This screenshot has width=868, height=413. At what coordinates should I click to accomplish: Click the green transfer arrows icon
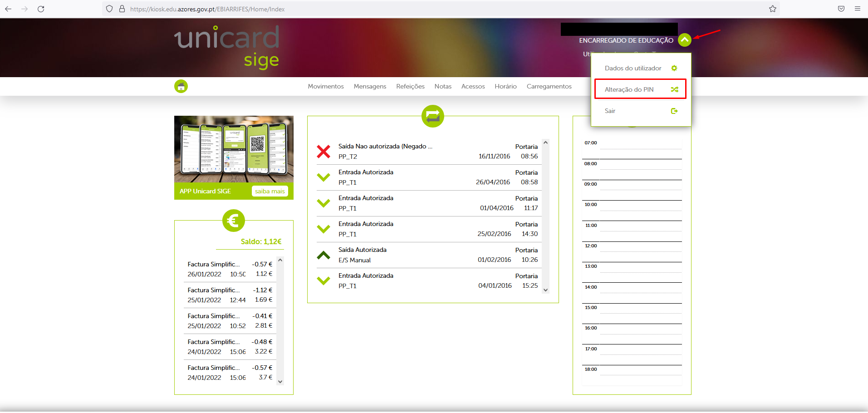click(x=432, y=116)
